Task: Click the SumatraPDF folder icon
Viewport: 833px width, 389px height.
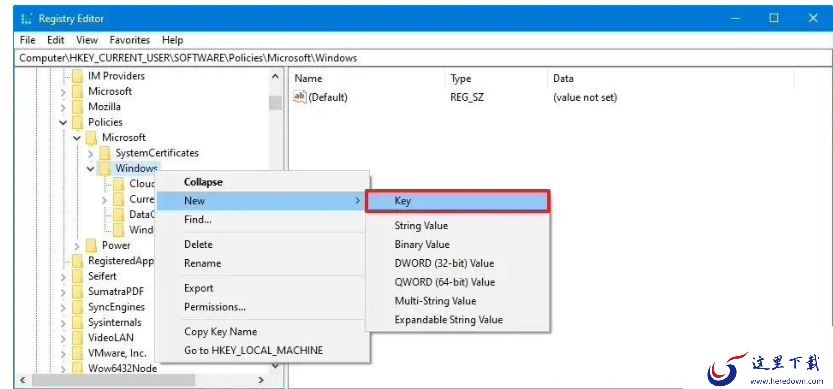Action: pyautogui.click(x=78, y=292)
